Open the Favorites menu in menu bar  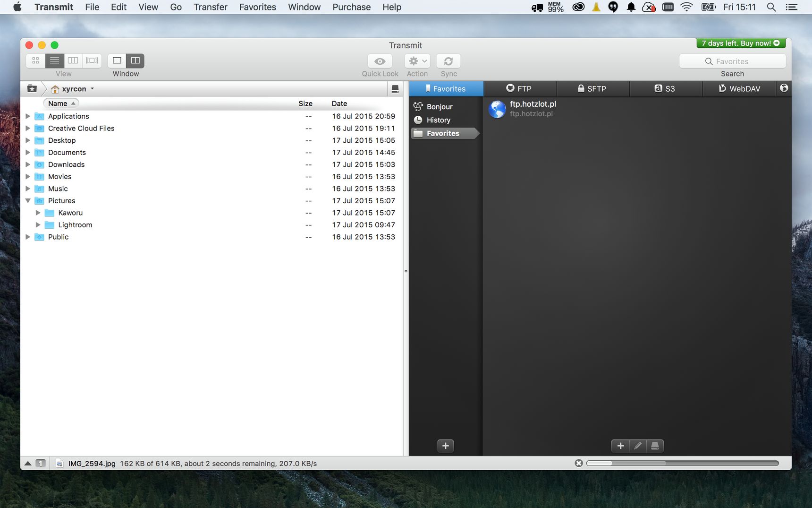(x=258, y=7)
